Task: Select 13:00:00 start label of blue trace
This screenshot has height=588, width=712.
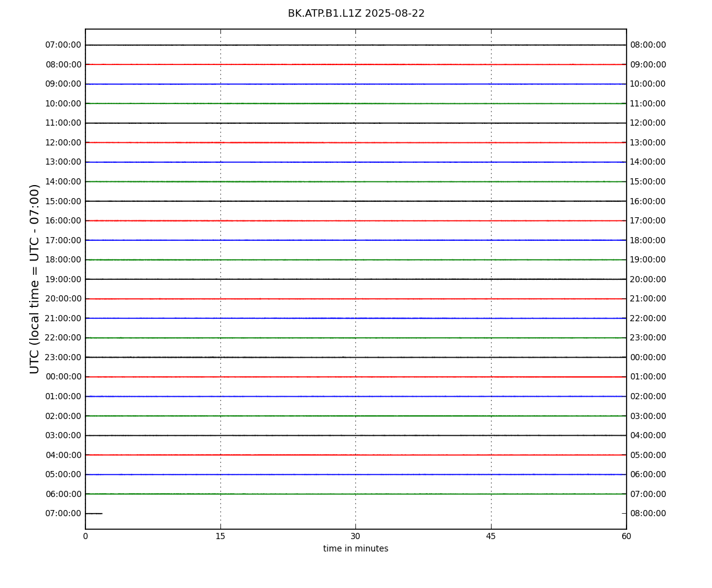Action: 64,162
